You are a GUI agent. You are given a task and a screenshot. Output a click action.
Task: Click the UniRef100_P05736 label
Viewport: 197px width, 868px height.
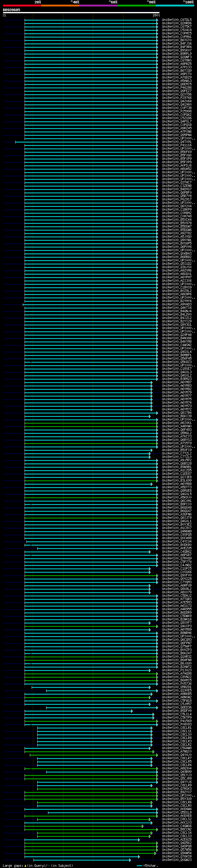(177, 684)
